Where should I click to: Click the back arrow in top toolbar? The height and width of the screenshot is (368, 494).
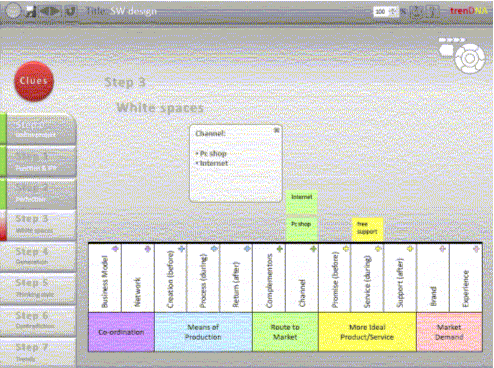[x=45, y=11]
